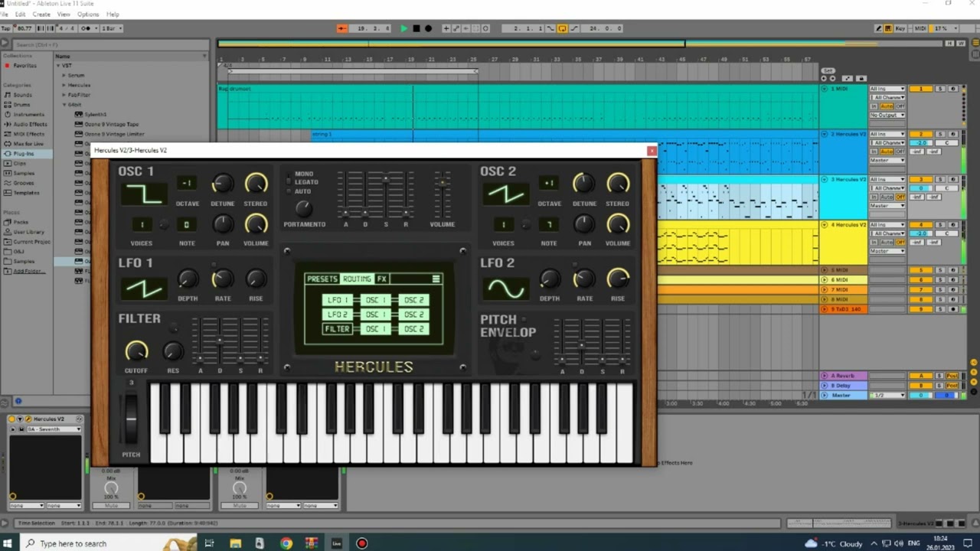
Task: Click the Filter routing source box
Action: tap(337, 329)
